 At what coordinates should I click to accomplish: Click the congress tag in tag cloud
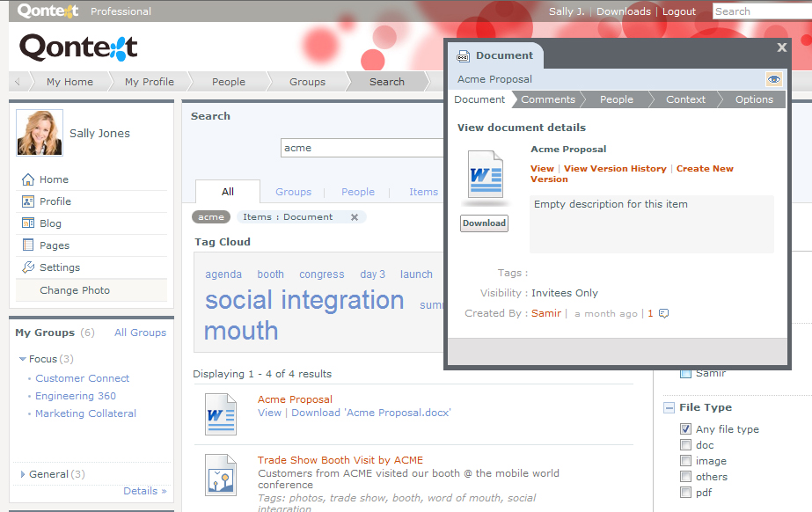322,274
